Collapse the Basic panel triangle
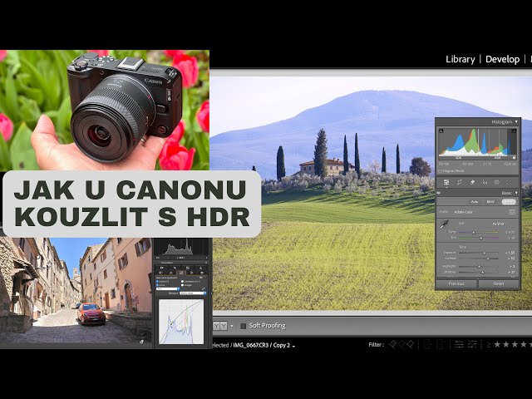 click(516, 193)
